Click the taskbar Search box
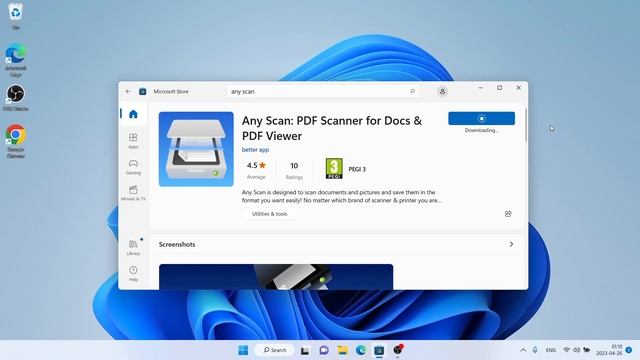 click(x=274, y=350)
